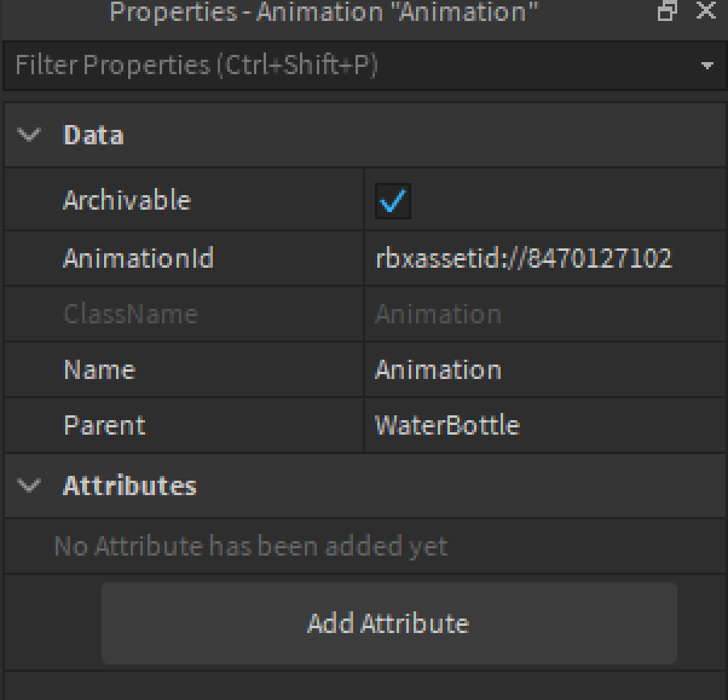Collapse the Attributes section
The image size is (728, 700).
(29, 485)
